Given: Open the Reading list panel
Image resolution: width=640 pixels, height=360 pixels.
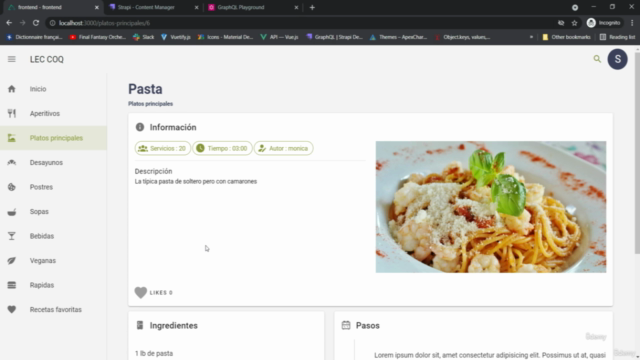Looking at the screenshot, I should [618, 37].
